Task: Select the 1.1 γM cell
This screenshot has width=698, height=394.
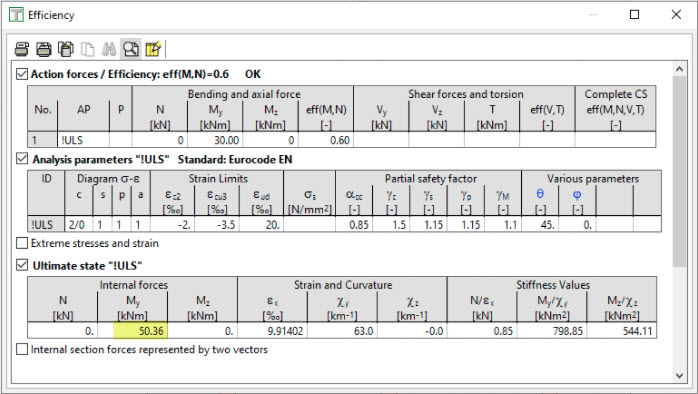Action: pyautogui.click(x=503, y=225)
